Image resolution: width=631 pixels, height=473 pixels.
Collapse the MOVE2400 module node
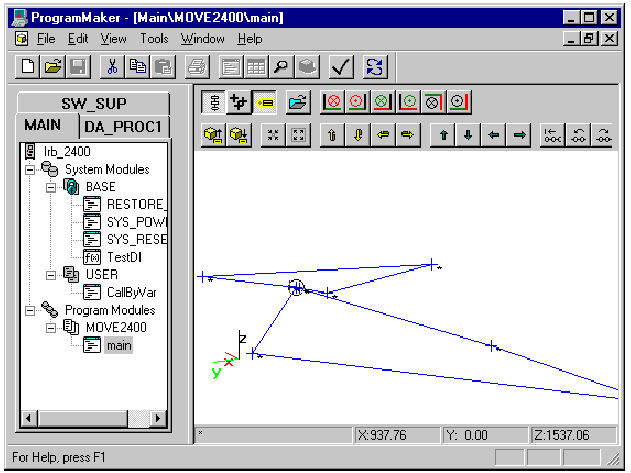tap(51, 328)
